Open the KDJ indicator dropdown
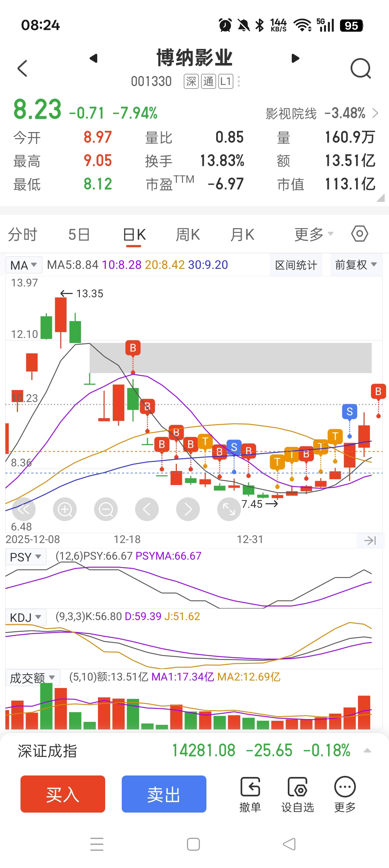This screenshot has width=389, height=868. (26, 618)
